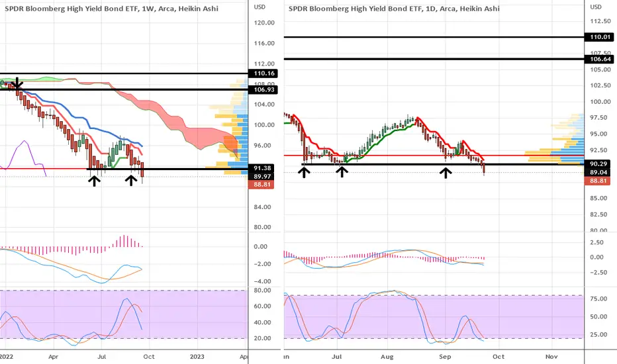Click the -2.00 MACD scale value, weekly chart
This screenshot has width=617, height=364.
pos(262,263)
